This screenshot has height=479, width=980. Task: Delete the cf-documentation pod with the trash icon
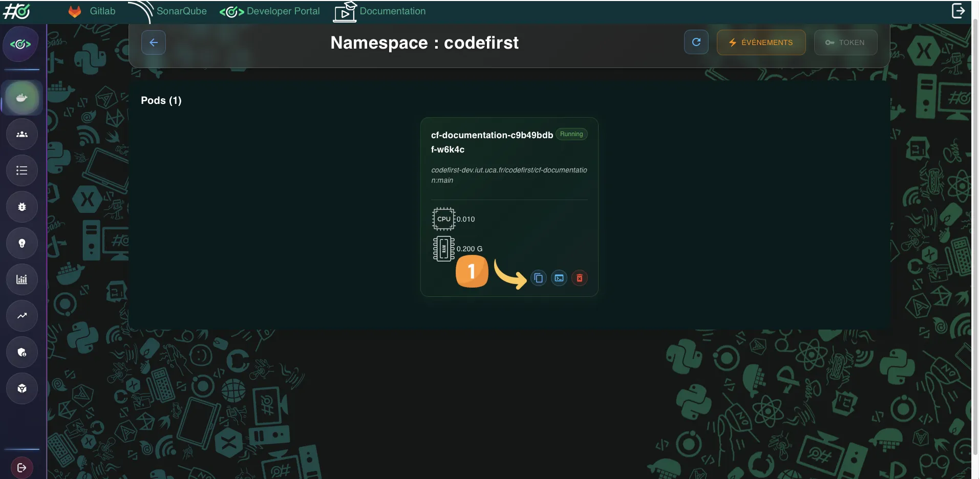(580, 278)
